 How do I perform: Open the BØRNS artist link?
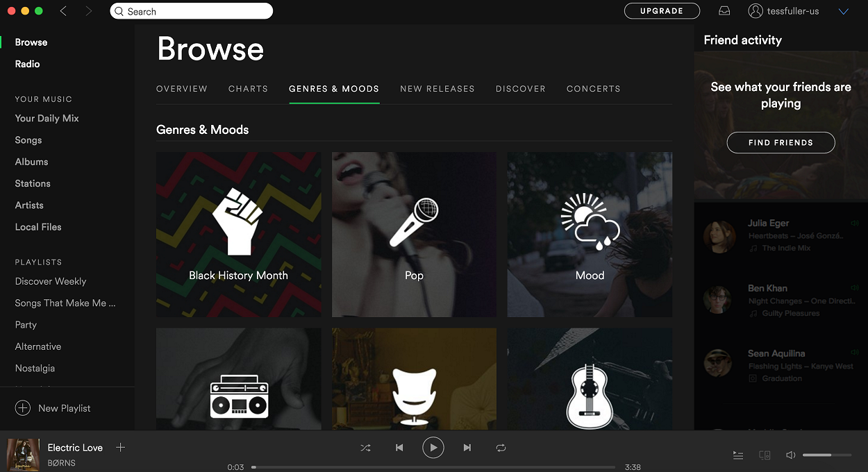pos(61,463)
